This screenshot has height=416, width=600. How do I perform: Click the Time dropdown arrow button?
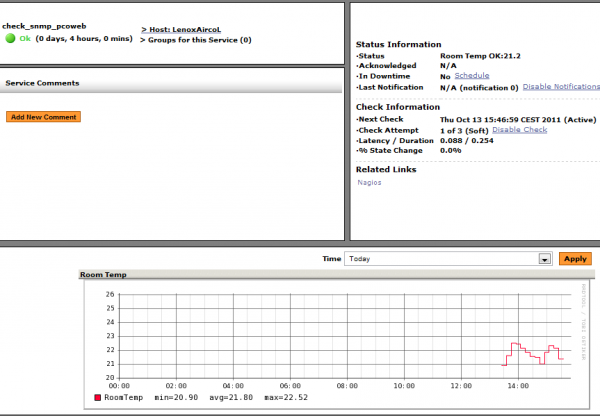(545, 258)
